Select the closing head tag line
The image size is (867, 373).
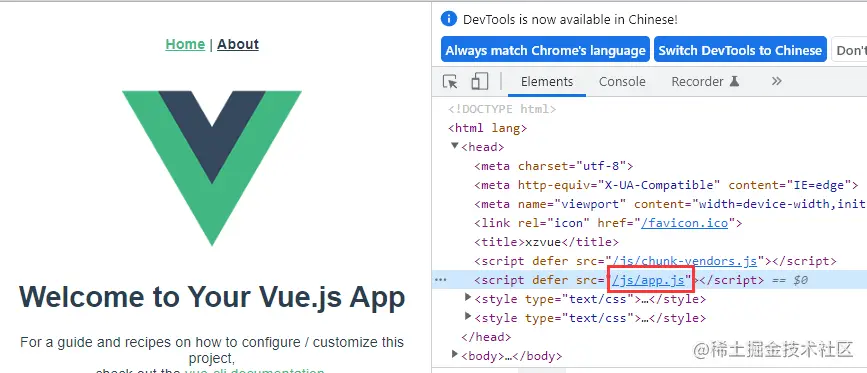click(x=486, y=337)
